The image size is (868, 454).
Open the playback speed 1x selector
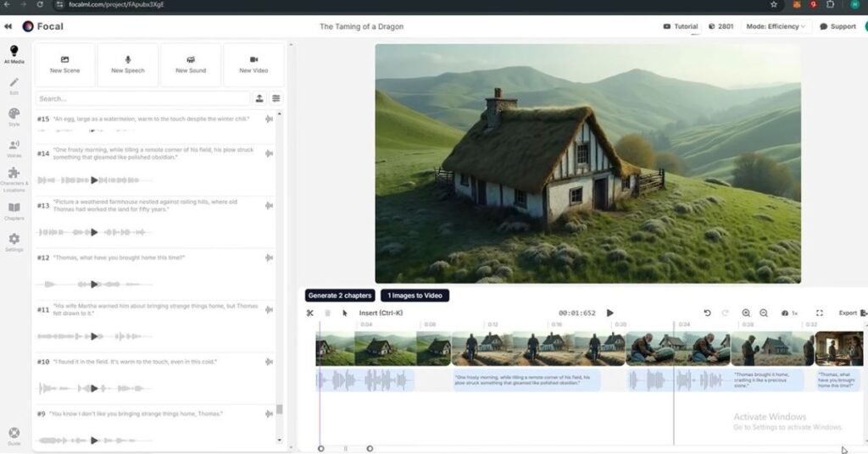point(789,313)
